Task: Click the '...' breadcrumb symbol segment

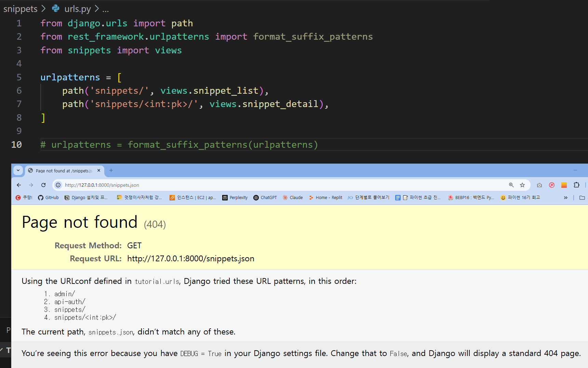Action: coord(106,9)
